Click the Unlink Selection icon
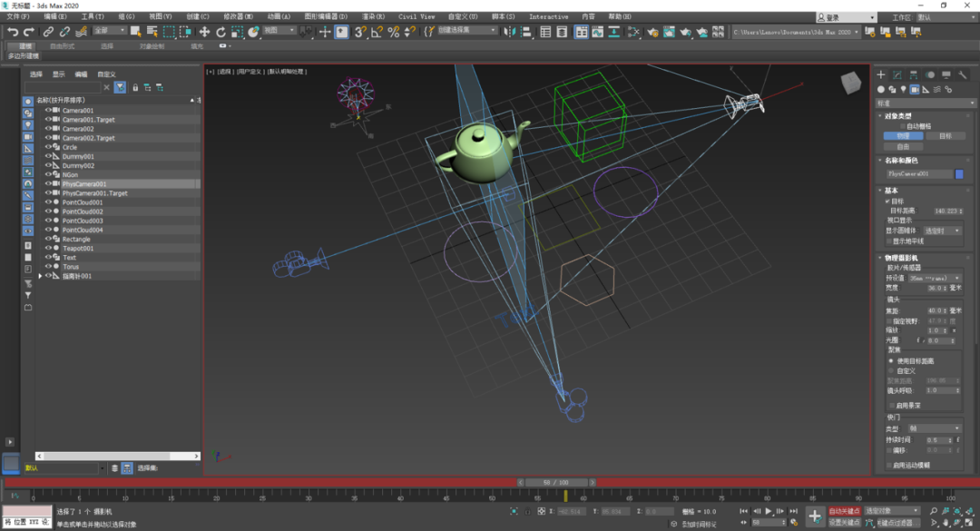The image size is (980, 531). pos(64,31)
